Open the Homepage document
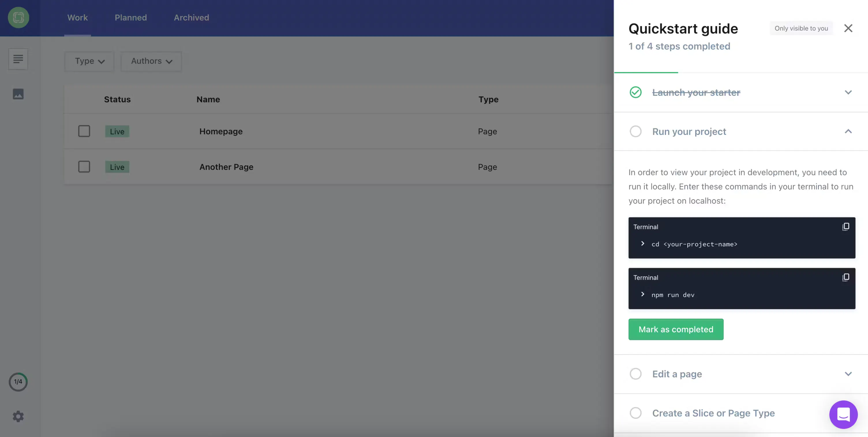868x437 pixels. point(221,131)
